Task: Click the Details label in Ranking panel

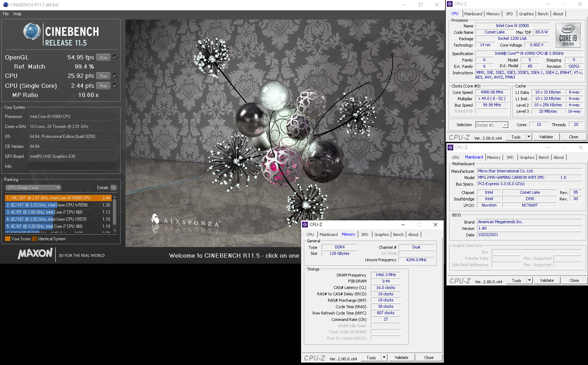Action: (x=103, y=188)
